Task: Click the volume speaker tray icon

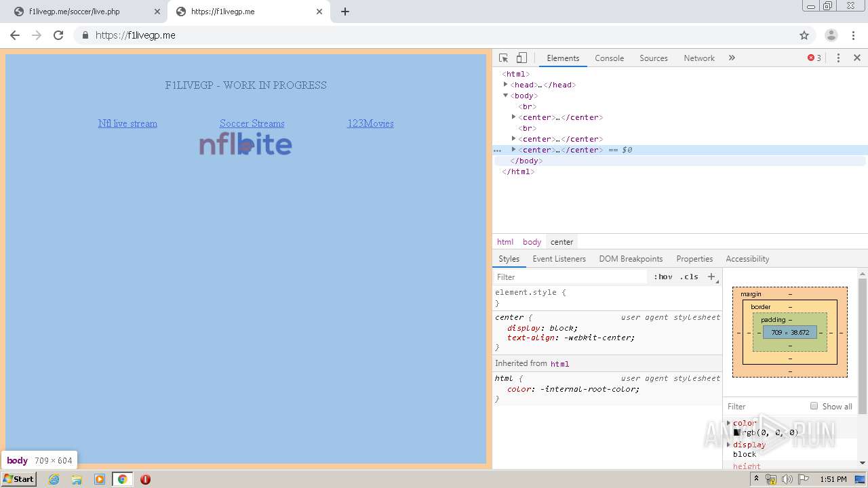Action: [787, 479]
